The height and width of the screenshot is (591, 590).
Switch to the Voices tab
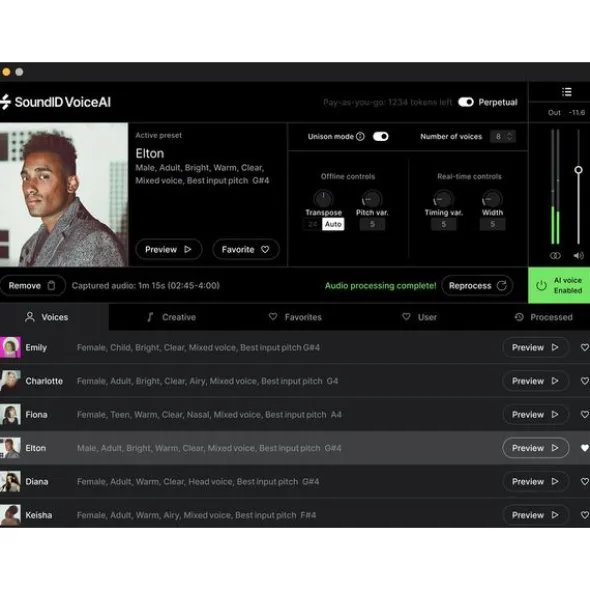click(54, 317)
